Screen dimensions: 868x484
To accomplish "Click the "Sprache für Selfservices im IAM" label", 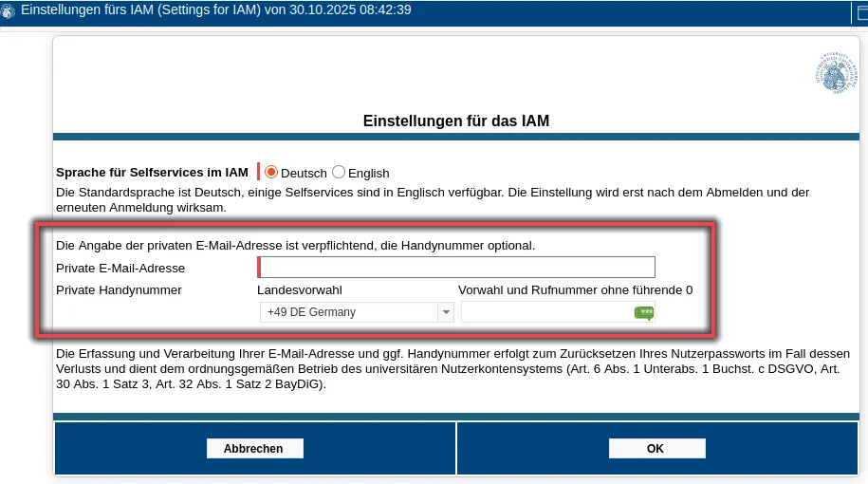I will coord(152,173).
